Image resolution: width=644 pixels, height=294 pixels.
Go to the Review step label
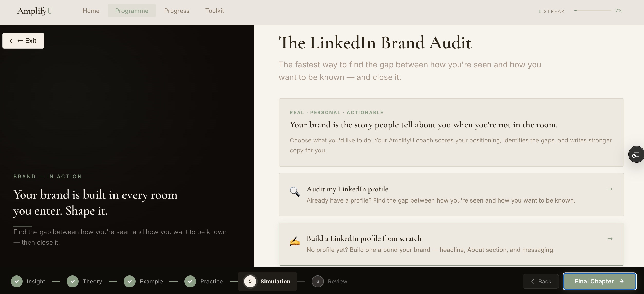coord(337,281)
